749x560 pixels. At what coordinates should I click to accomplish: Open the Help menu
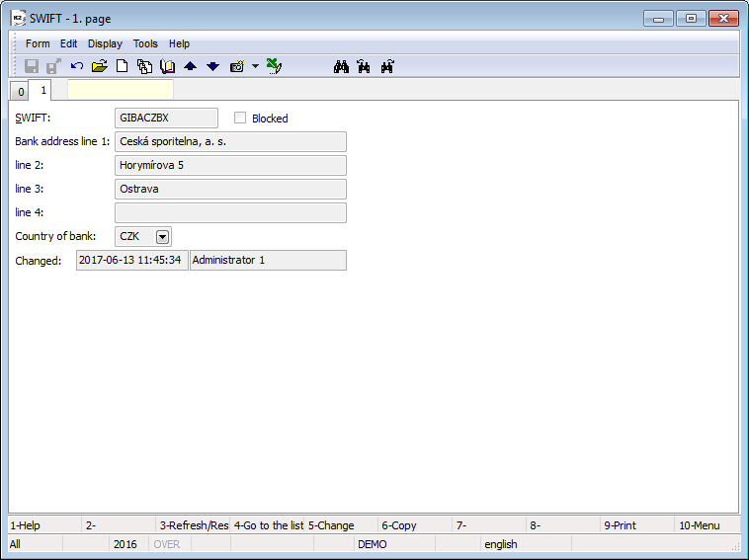coord(179,43)
